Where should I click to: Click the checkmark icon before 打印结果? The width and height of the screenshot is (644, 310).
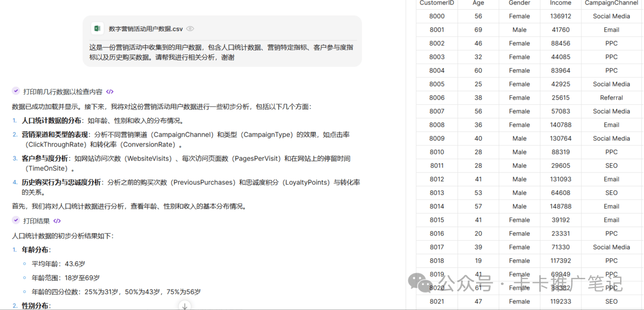[16, 220]
